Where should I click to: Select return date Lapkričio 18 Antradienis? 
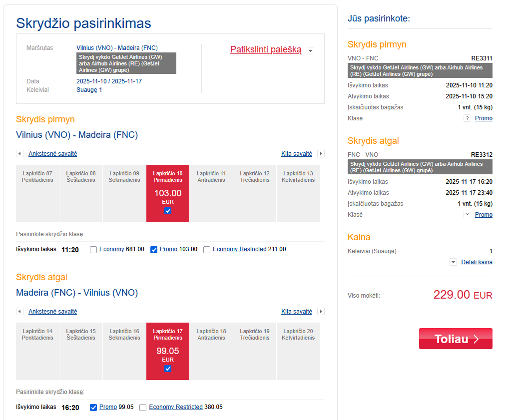pos(211,351)
